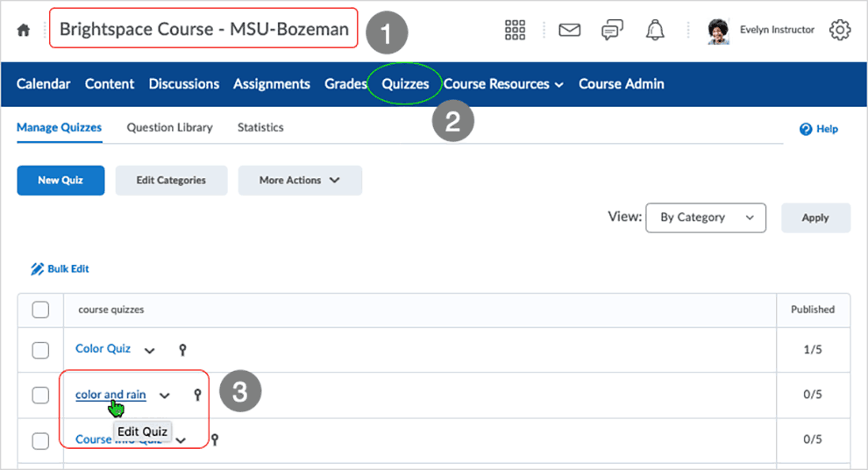Click the Apply button
The height and width of the screenshot is (470, 868).
(815, 218)
